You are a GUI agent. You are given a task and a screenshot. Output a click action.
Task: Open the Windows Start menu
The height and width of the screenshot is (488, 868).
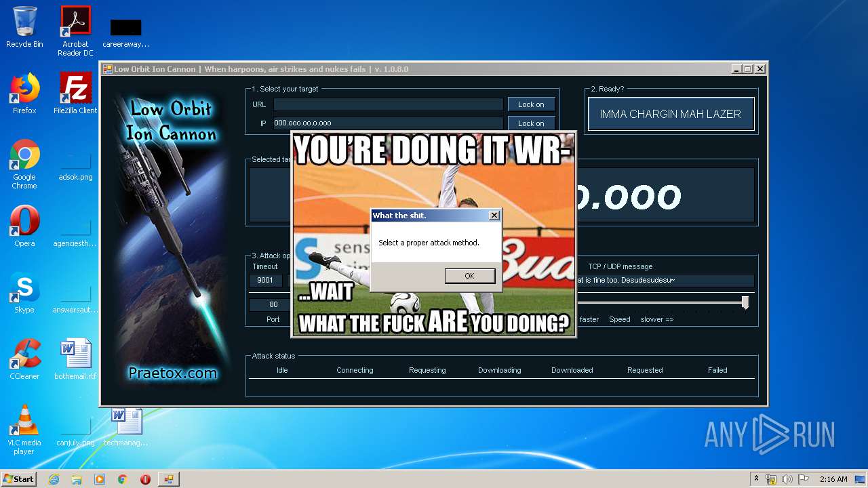click(18, 479)
